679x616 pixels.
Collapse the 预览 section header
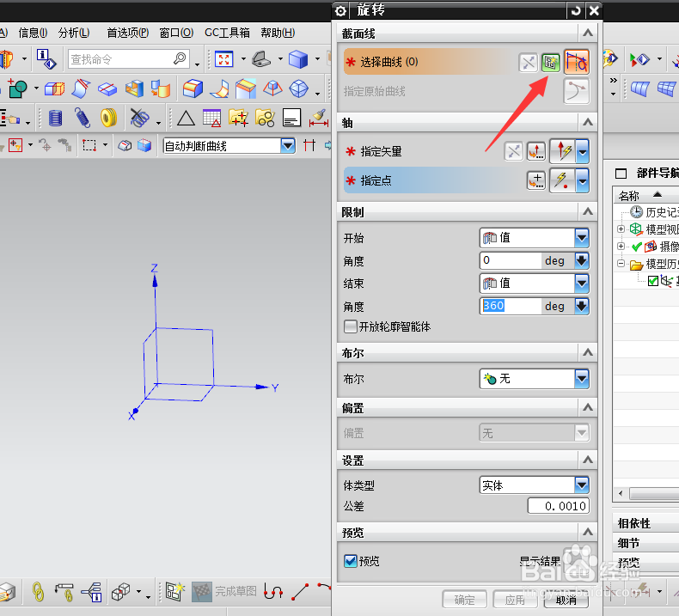coord(588,532)
